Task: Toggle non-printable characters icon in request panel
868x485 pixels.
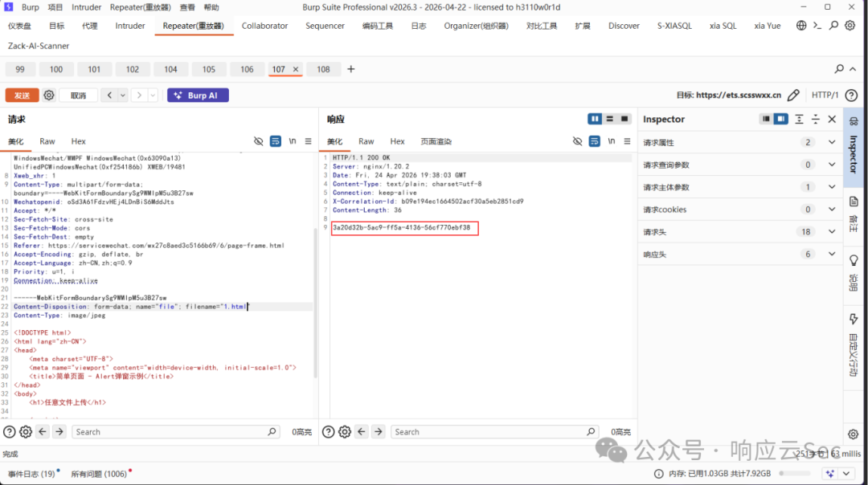Action: (x=259, y=141)
